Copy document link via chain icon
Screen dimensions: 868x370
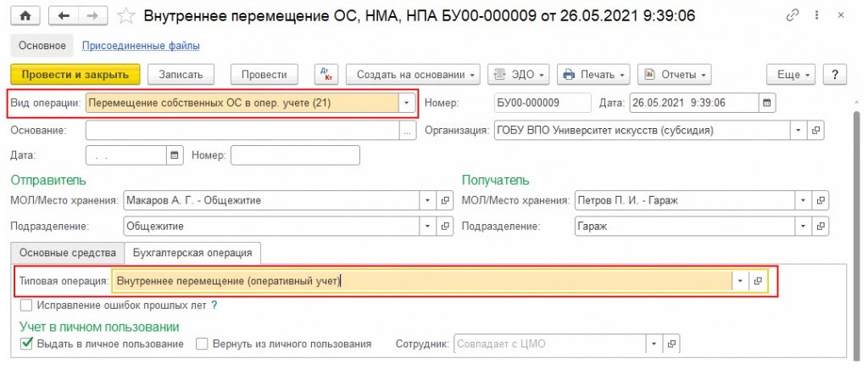pyautogui.click(x=793, y=15)
